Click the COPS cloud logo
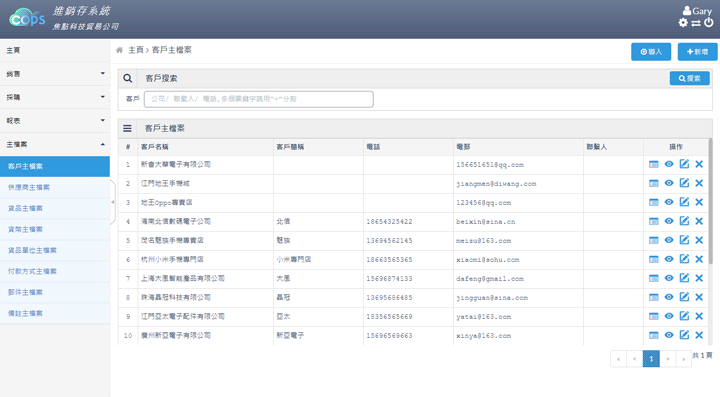The image size is (720, 397). tap(27, 18)
